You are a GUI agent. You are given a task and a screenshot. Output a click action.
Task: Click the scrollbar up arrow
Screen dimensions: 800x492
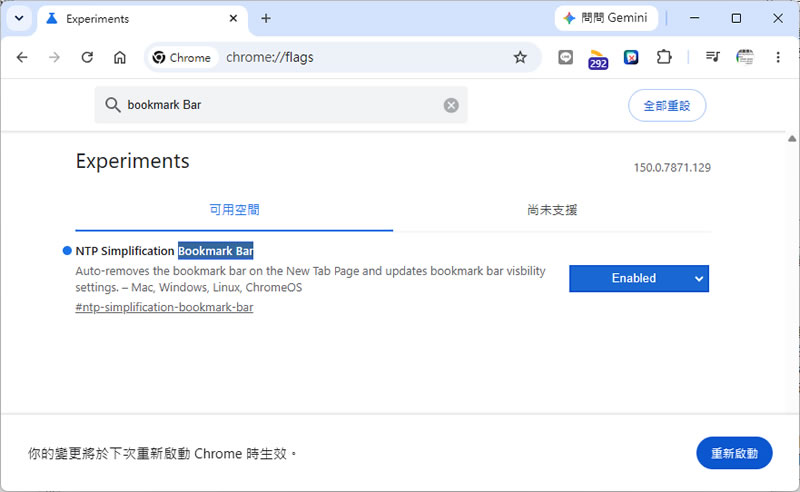click(792, 138)
